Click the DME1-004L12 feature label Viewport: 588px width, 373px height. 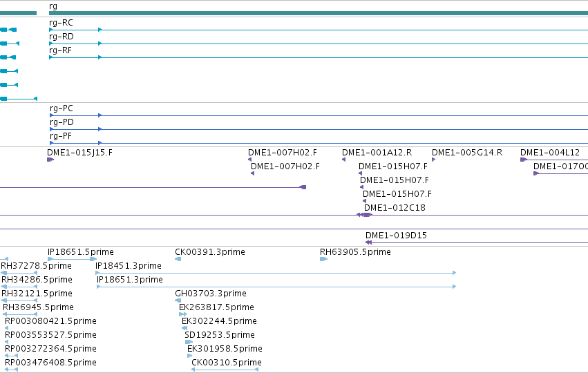[x=550, y=153]
